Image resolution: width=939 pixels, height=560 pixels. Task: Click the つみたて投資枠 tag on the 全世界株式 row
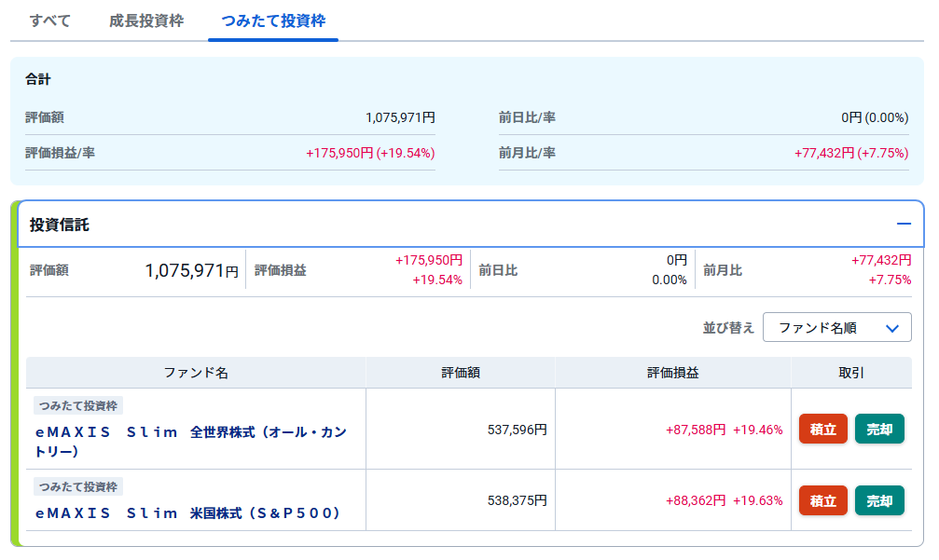(x=78, y=406)
